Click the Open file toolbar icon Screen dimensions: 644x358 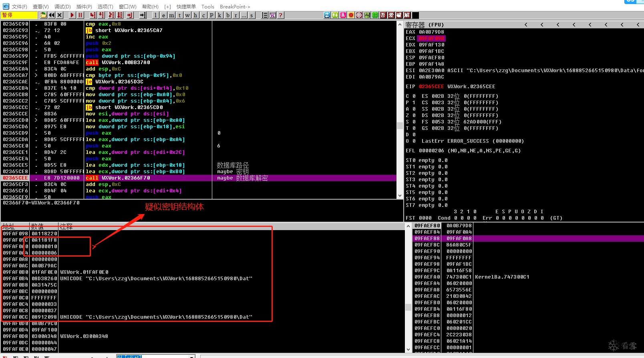click(43, 15)
